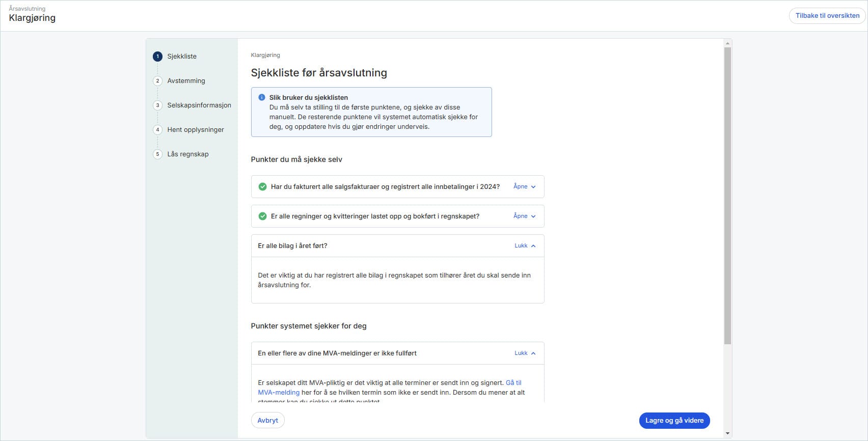Viewport: 868px width, 441px height.
Task: Select the Lås regnskap step label
Action: click(187, 154)
